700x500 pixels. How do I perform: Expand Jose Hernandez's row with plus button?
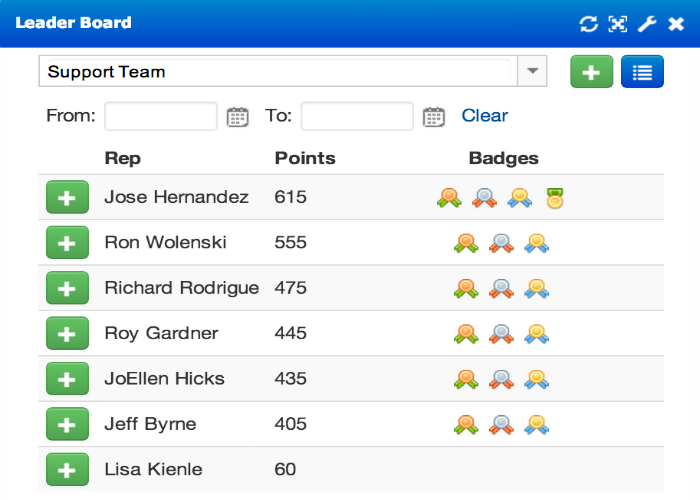click(x=67, y=197)
